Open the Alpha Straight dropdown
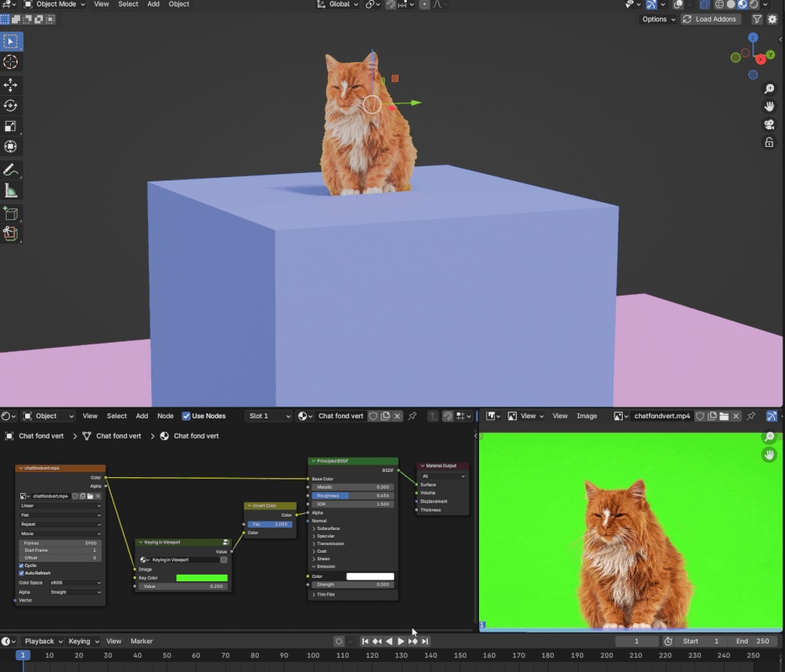The image size is (785, 672). [x=75, y=592]
